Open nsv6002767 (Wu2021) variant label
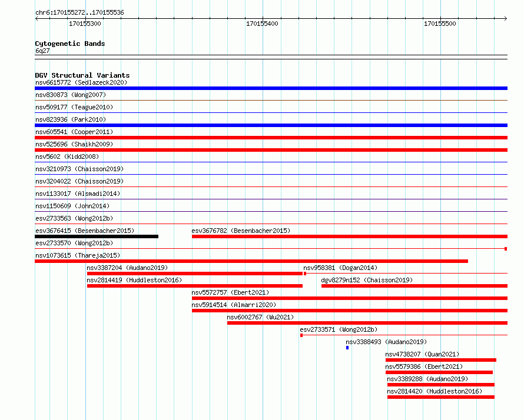The height and width of the screenshot is (420, 524). coord(260,317)
